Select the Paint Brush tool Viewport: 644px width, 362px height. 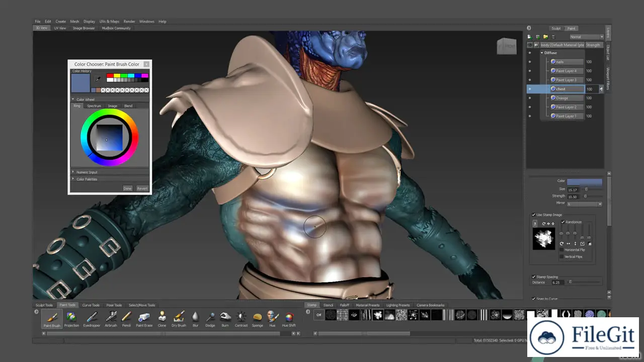(x=52, y=319)
